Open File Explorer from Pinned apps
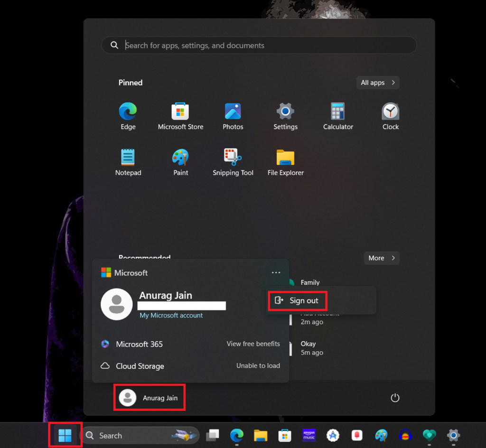 285,162
